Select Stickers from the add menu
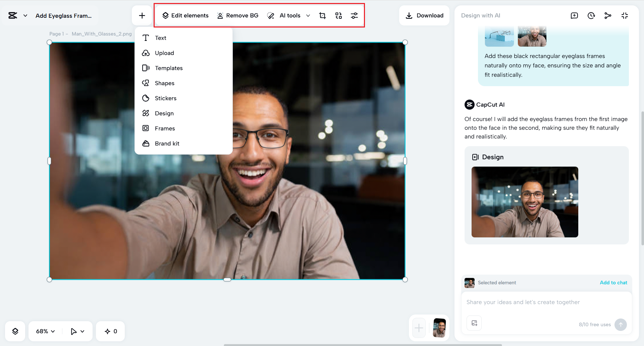This screenshot has height=346, width=644. click(165, 98)
